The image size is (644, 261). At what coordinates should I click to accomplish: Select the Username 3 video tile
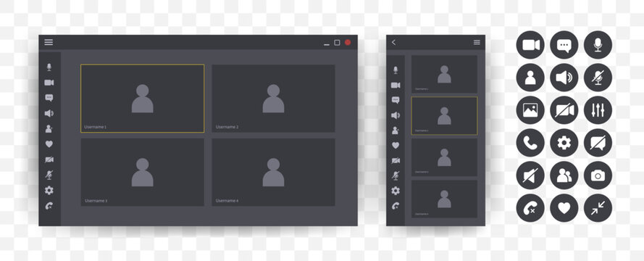[x=143, y=173]
